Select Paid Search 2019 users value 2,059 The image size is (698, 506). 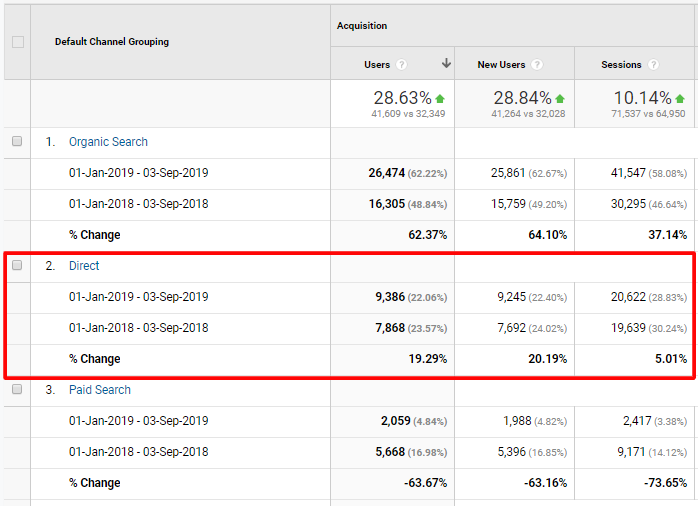[x=395, y=421]
